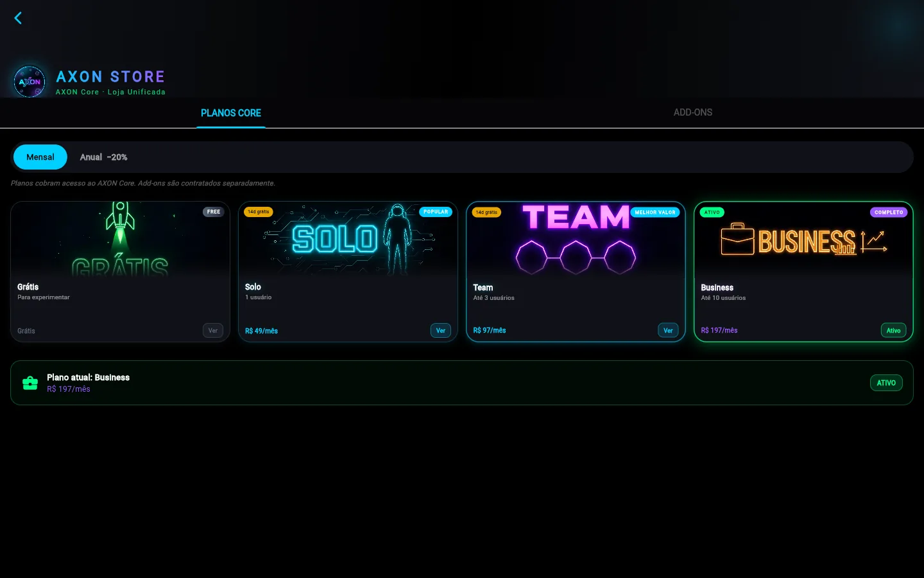
Task: Open the BUSINESS neon banner image
Action: (803, 239)
